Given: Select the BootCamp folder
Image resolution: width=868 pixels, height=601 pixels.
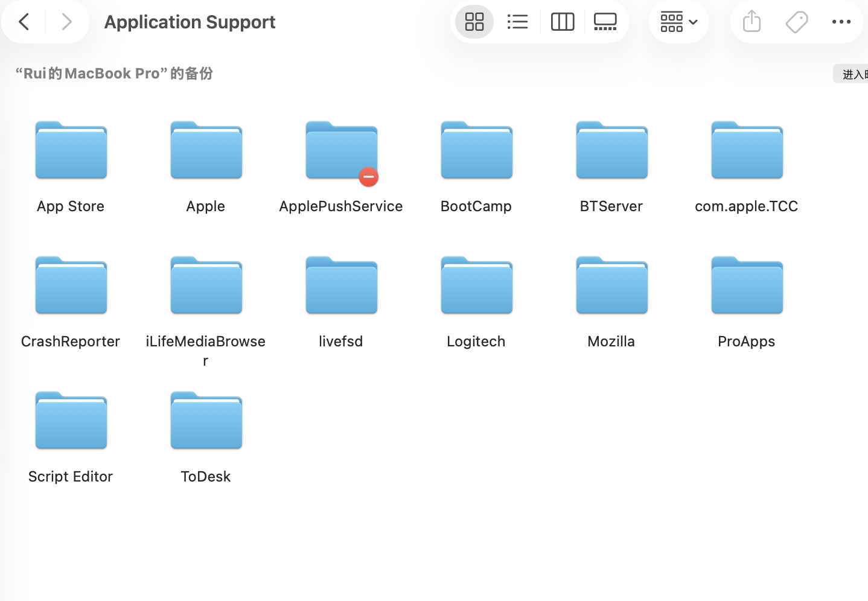Looking at the screenshot, I should 476,151.
